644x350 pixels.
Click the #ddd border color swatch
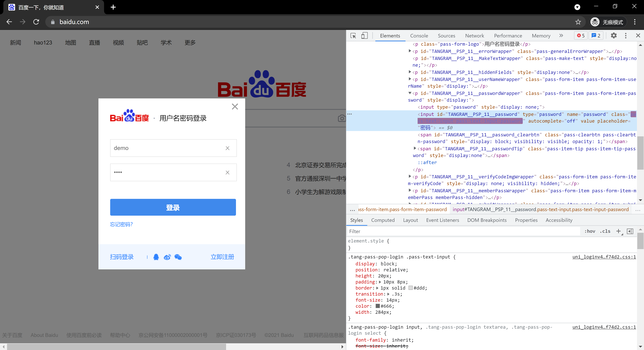pyautogui.click(x=411, y=288)
